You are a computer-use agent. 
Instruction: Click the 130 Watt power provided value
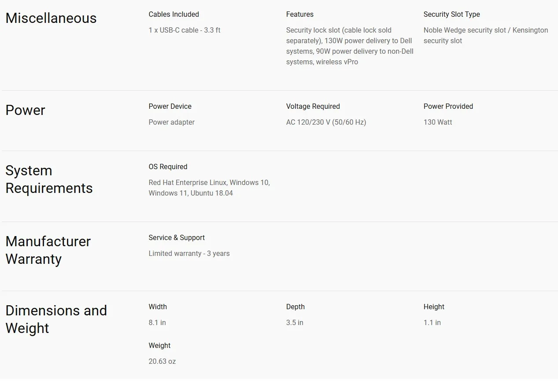tap(437, 122)
